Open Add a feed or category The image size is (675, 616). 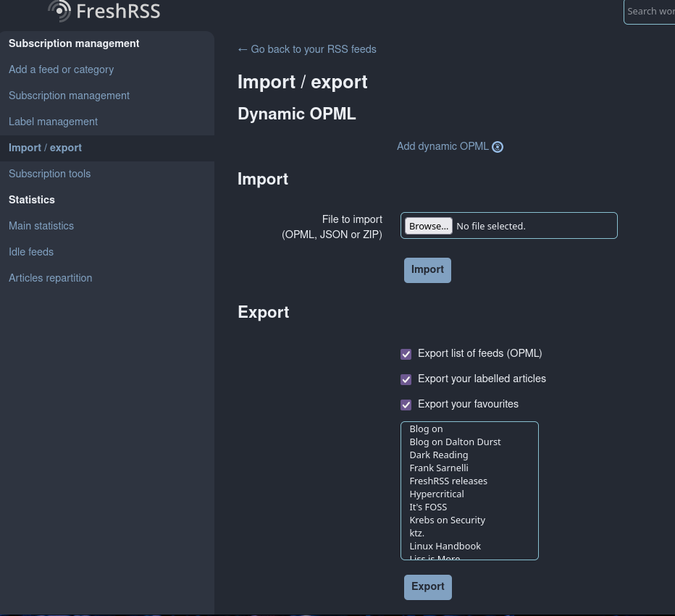click(x=61, y=69)
